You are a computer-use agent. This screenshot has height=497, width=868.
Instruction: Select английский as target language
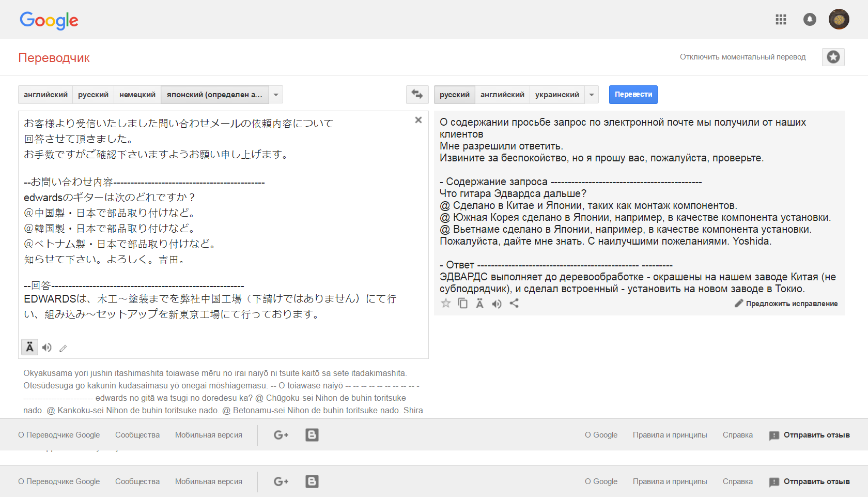[502, 95]
